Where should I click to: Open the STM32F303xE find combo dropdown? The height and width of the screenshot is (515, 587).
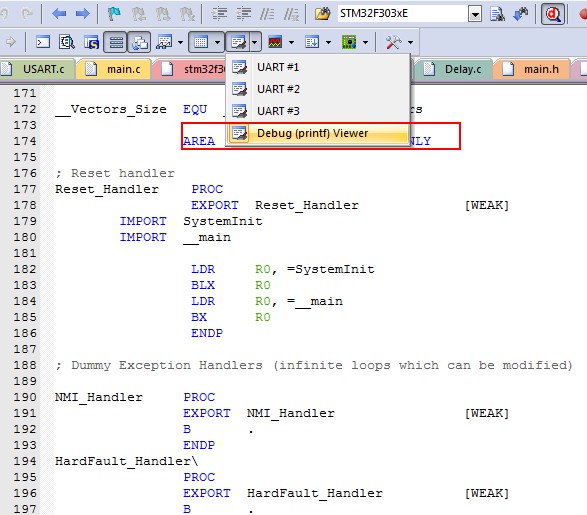click(475, 15)
